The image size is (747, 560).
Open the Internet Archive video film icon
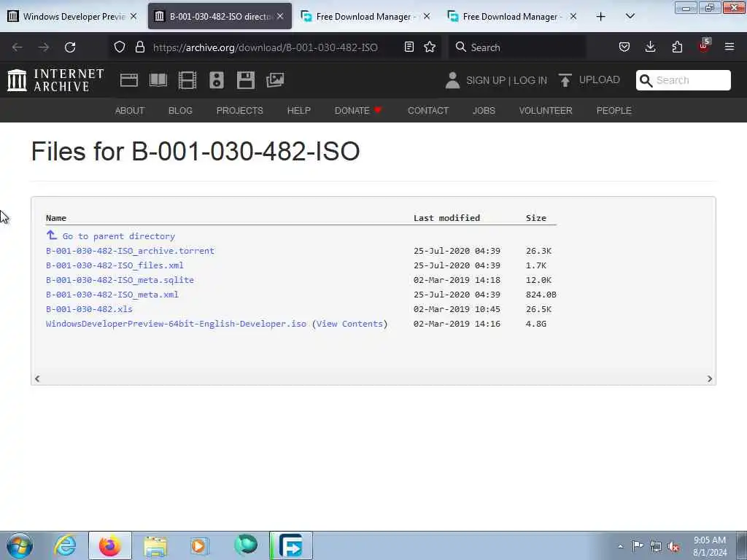[187, 80]
